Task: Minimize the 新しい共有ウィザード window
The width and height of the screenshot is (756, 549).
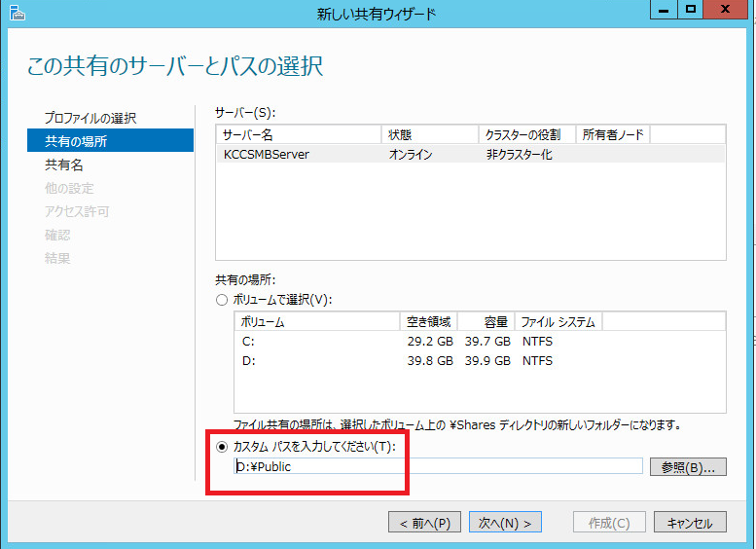Action: pos(664,9)
